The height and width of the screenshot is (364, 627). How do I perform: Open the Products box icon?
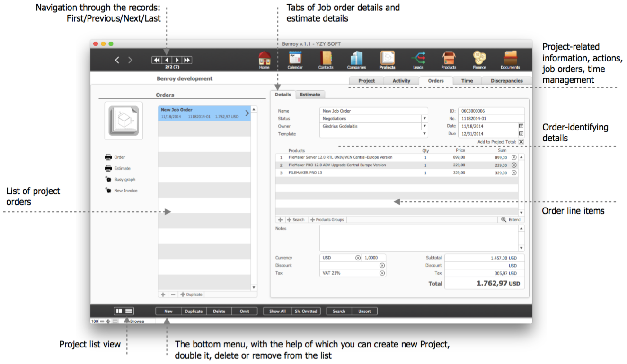(x=449, y=59)
